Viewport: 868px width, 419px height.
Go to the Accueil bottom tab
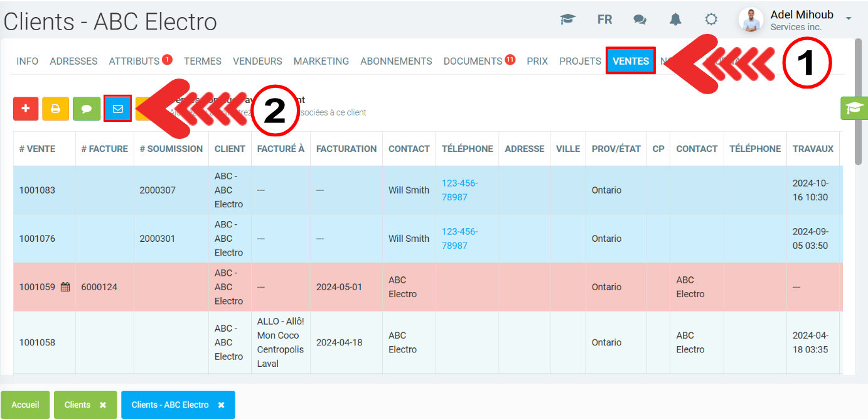click(25, 405)
